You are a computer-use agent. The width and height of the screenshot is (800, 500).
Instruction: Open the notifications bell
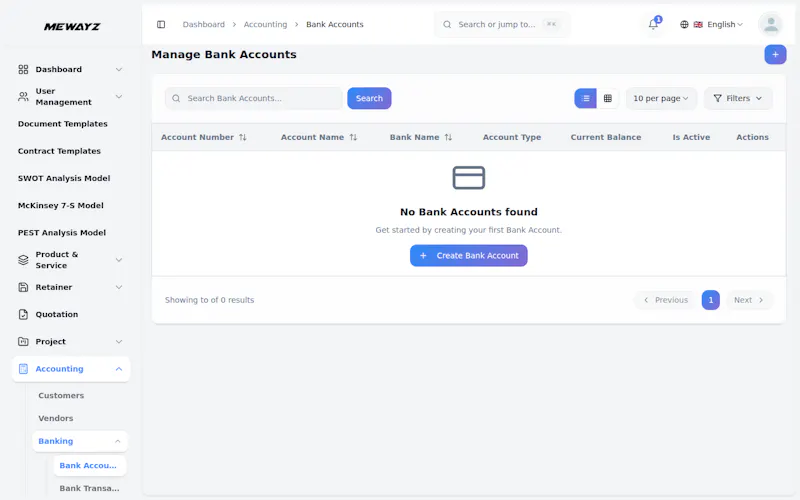pos(653,24)
